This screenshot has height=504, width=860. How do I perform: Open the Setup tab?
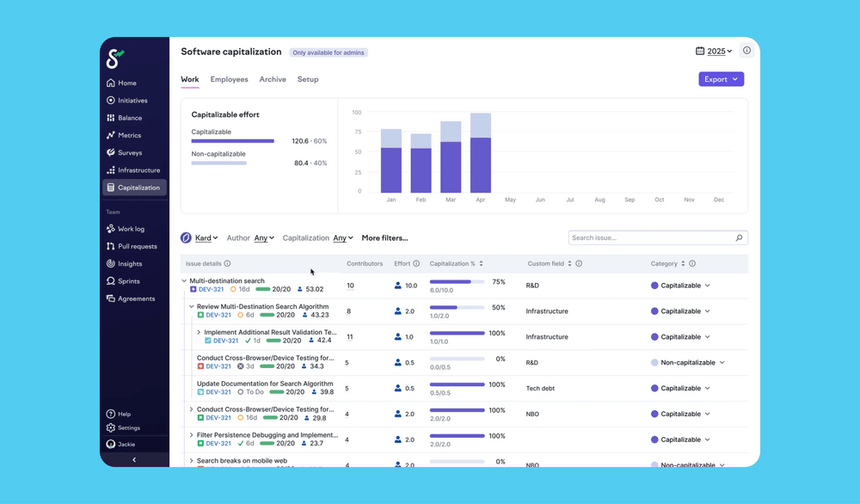[308, 79]
